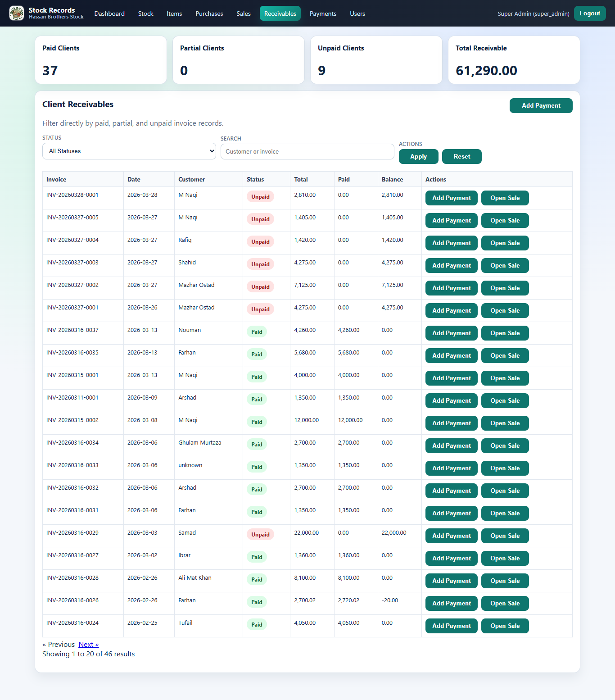
Task: Open sale for INV-20260327-0005
Action: (505, 220)
